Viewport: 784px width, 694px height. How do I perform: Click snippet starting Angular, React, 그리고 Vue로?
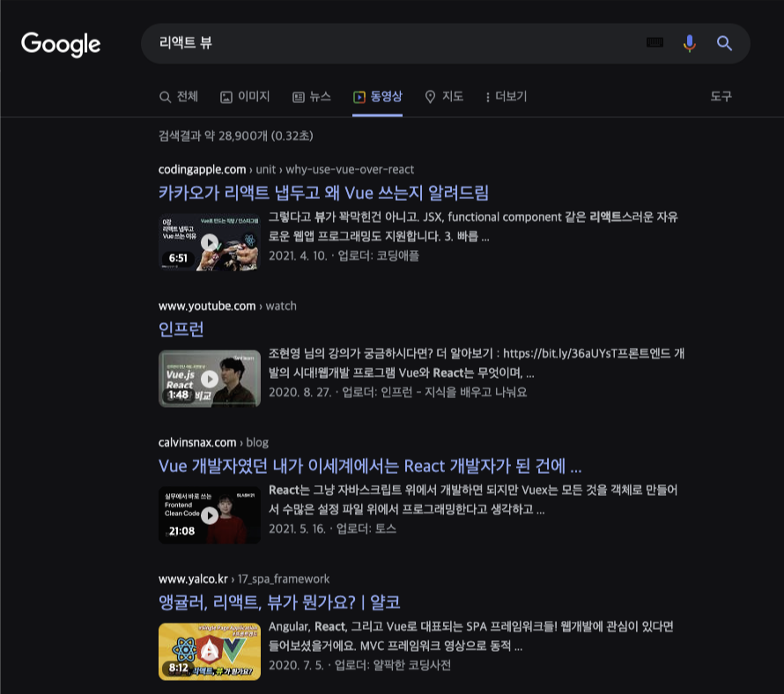coord(471,636)
